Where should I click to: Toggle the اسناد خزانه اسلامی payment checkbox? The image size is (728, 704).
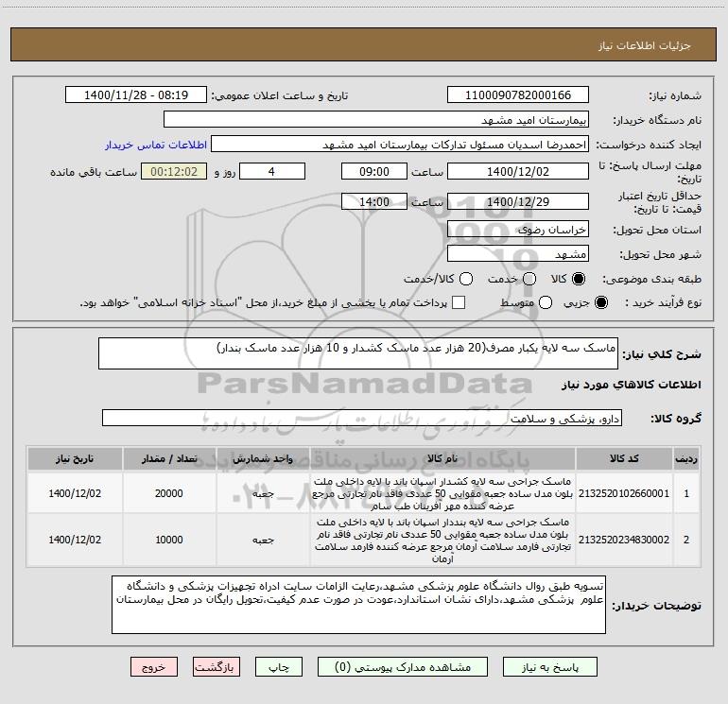coord(459,302)
